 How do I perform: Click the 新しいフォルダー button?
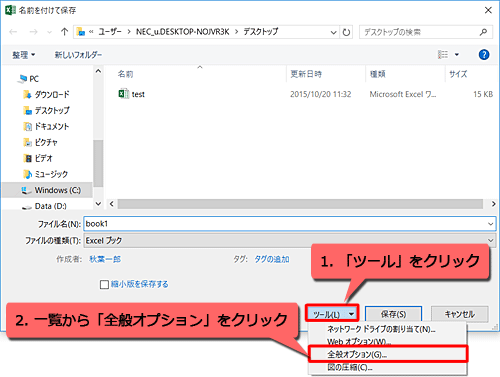[78, 55]
